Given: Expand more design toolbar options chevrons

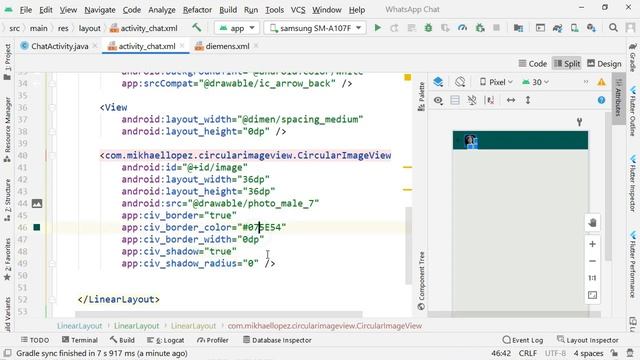Looking at the screenshot, I should (586, 82).
